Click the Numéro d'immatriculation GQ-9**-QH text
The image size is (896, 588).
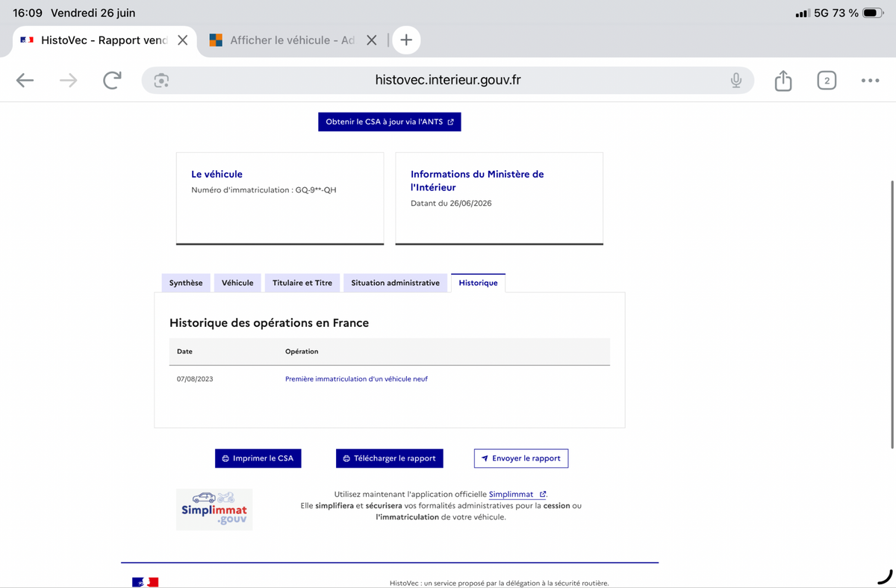264,190
